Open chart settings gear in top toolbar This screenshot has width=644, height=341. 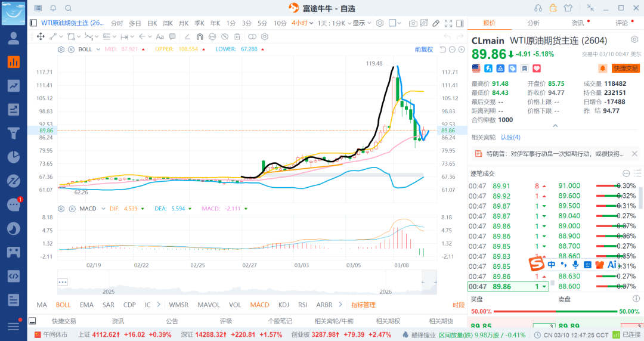tap(380, 23)
